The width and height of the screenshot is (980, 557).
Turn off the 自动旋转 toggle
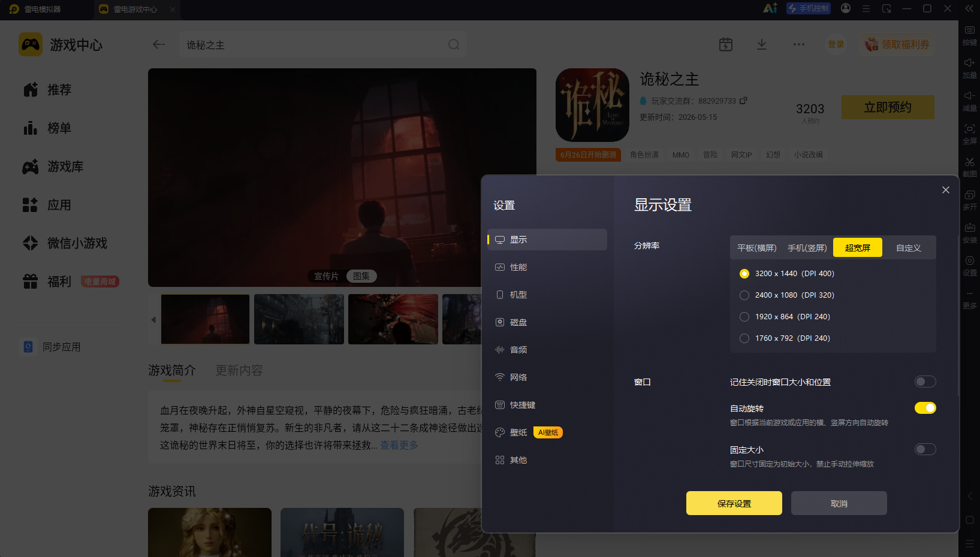(925, 408)
